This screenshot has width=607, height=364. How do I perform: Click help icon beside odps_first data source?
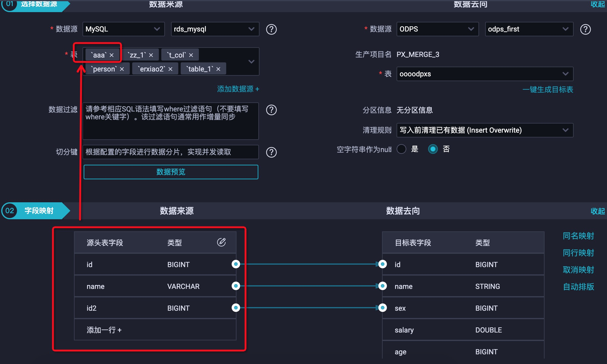(x=585, y=29)
